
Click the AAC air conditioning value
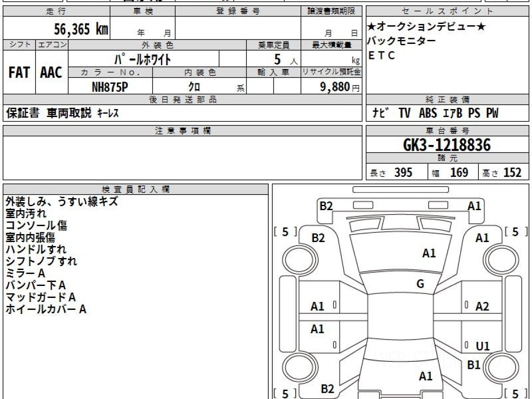(51, 72)
